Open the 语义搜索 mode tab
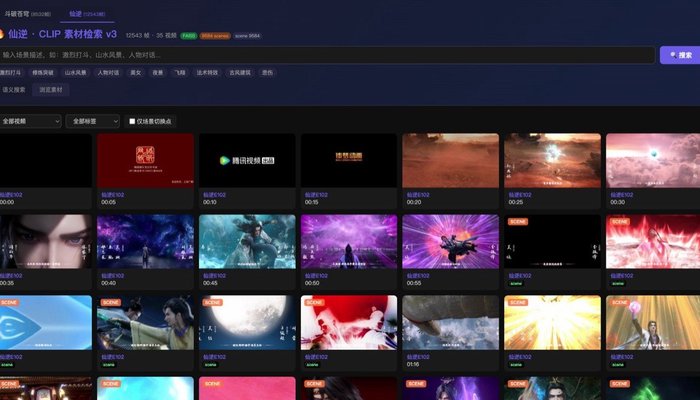This screenshot has height=400, width=700. (14, 90)
